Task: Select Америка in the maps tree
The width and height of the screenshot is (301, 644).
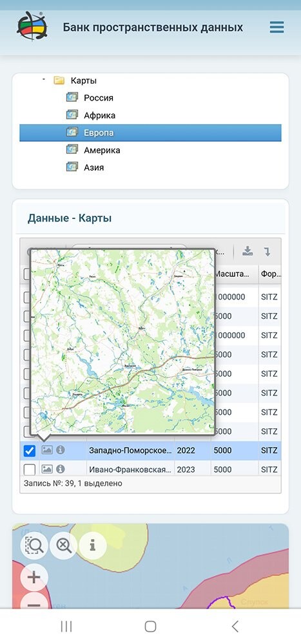Action: (102, 150)
